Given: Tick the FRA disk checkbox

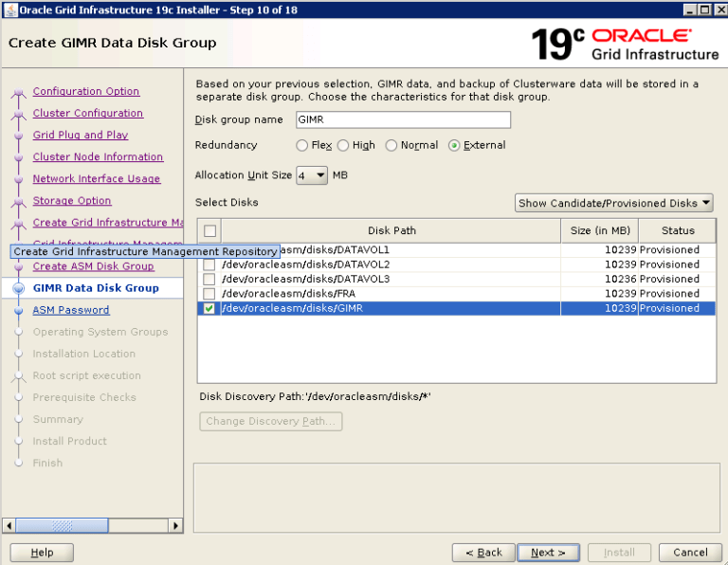Looking at the screenshot, I should pos(209,294).
